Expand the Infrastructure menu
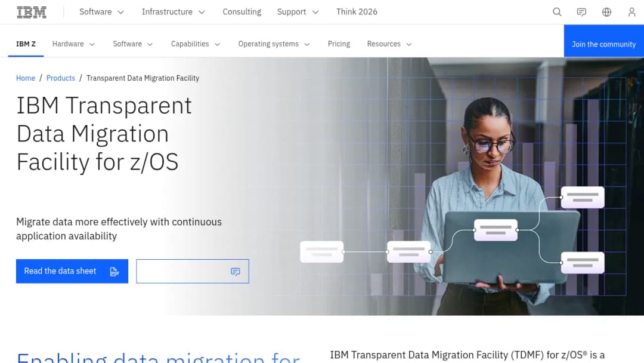 point(174,12)
